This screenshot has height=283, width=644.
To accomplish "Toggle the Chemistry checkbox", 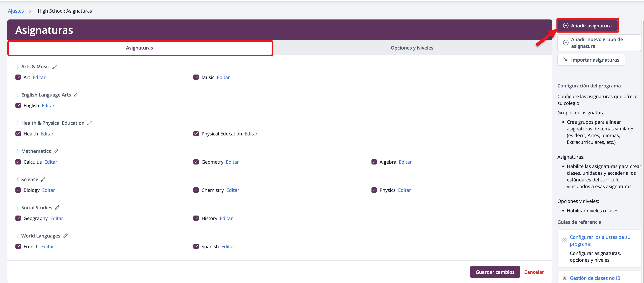I will tap(196, 190).
